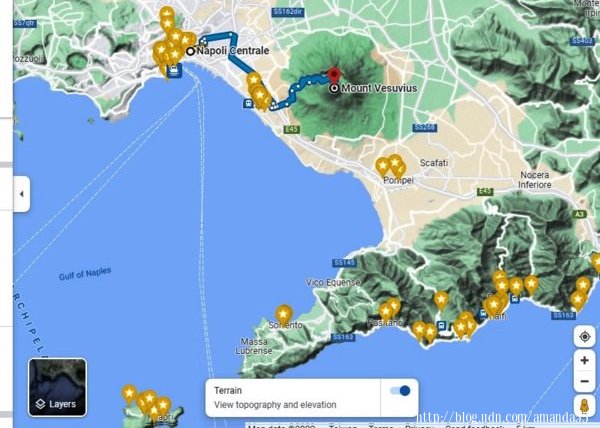Click the zoom in plus button
The height and width of the screenshot is (428, 600).
click(584, 360)
